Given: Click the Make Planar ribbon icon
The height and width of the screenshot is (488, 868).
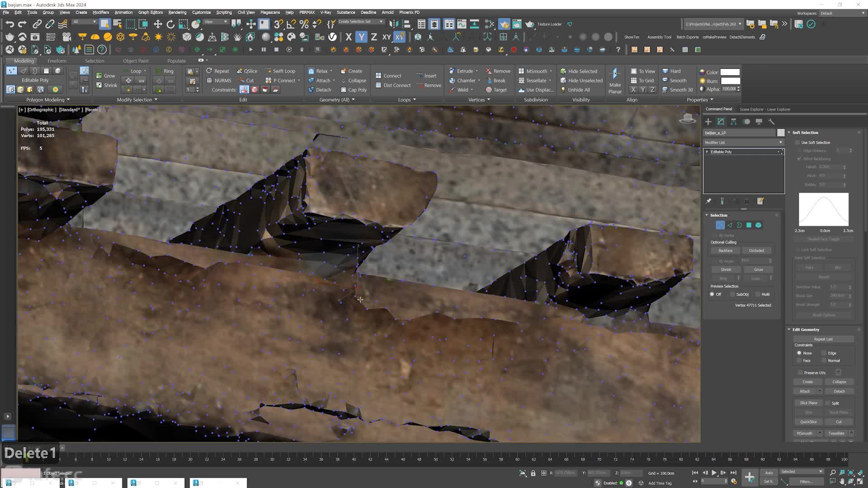Looking at the screenshot, I should tap(615, 80).
